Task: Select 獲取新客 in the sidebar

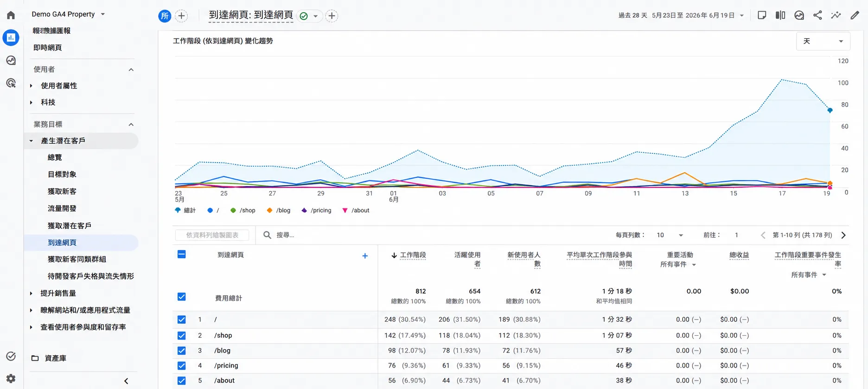Action: pyautogui.click(x=62, y=191)
